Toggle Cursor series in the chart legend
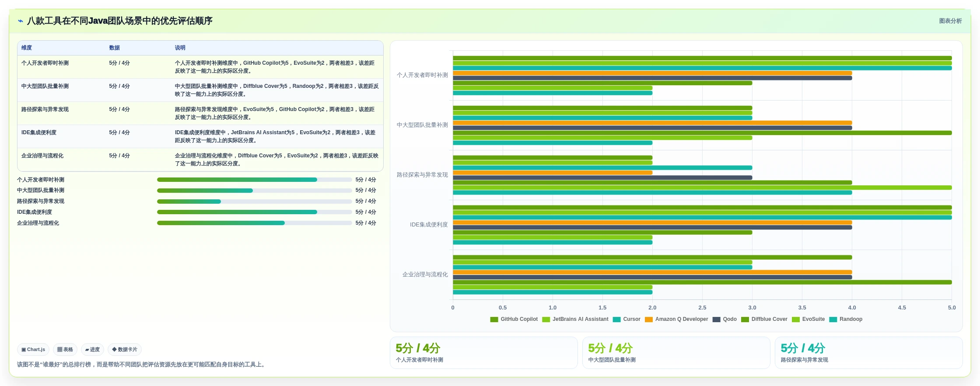Image resolution: width=980 pixels, height=386 pixels. click(626, 319)
